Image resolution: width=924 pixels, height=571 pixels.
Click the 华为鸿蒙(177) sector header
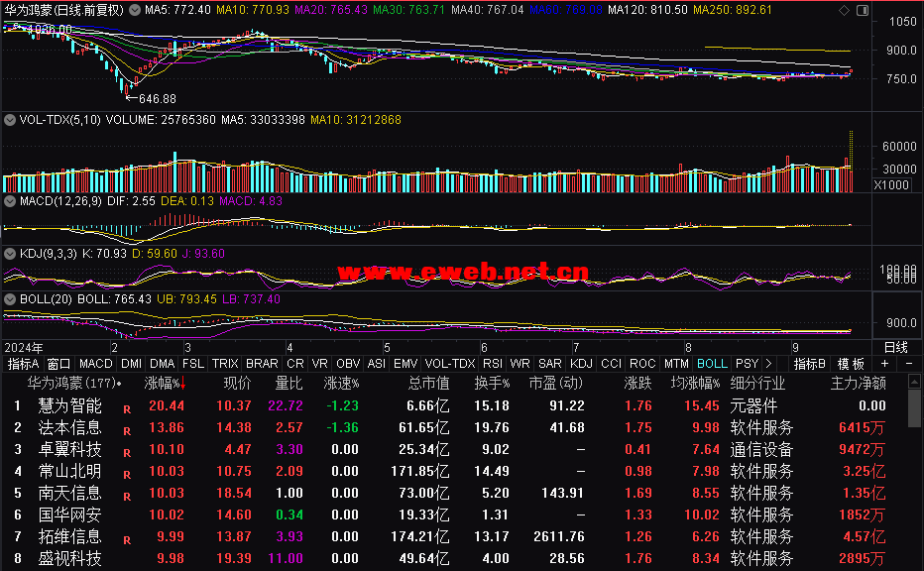pos(74,384)
